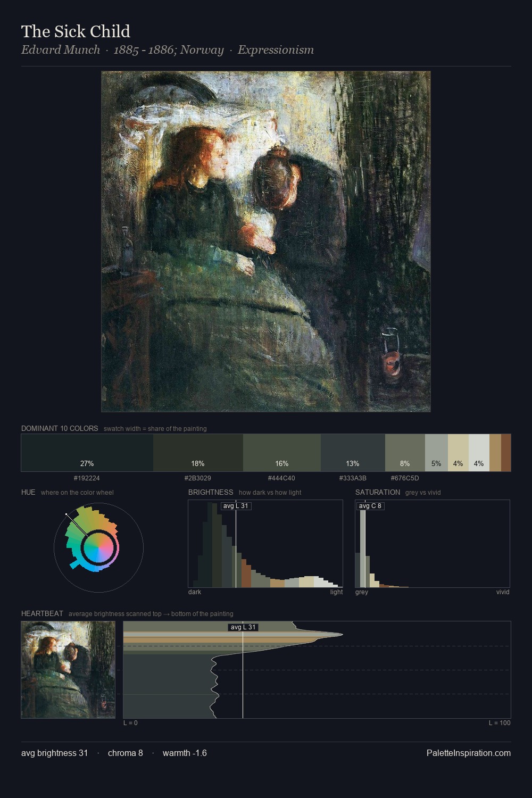The height and width of the screenshot is (798, 532).
Task: Click 'where on the color wheel' caption
Action: pos(77,493)
